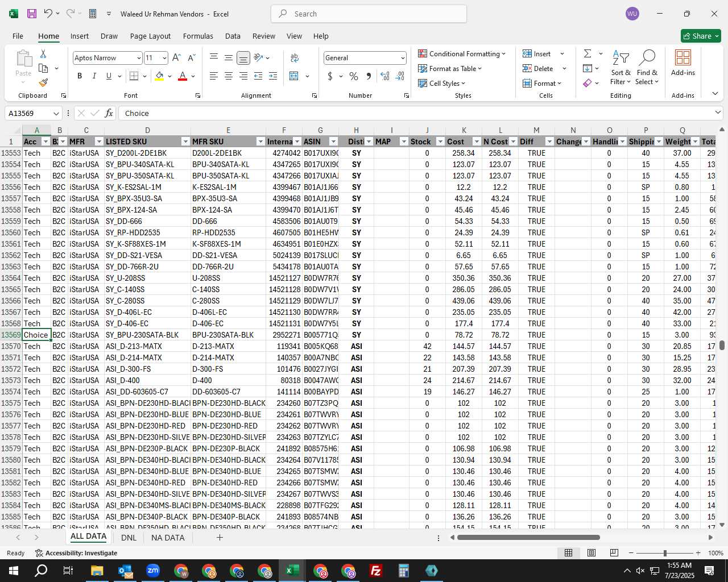Click the Undo arrow icon
728x582 pixels.
point(48,14)
